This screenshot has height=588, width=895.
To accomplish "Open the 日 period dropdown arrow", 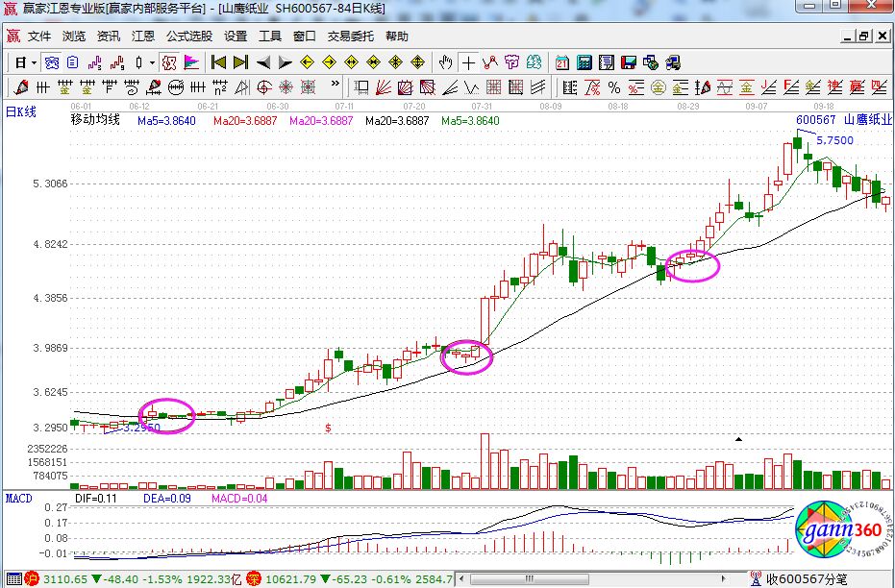I will pos(35,62).
